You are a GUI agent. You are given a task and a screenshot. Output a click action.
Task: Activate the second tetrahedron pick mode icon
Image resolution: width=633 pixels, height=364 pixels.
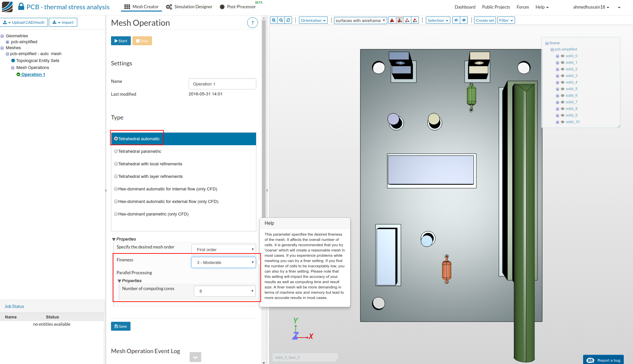point(400,20)
